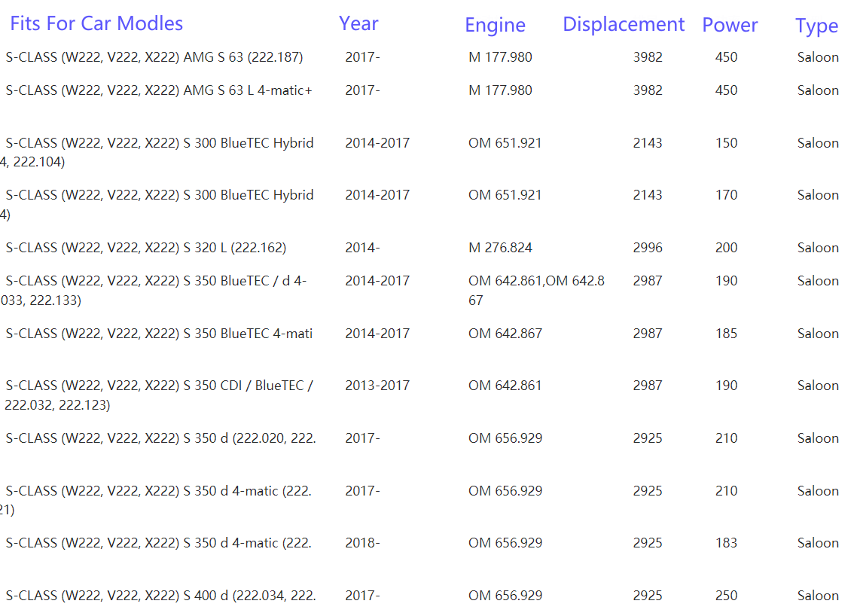Select the 2018- year cell
The width and height of the screenshot is (857, 616).
tap(362, 543)
